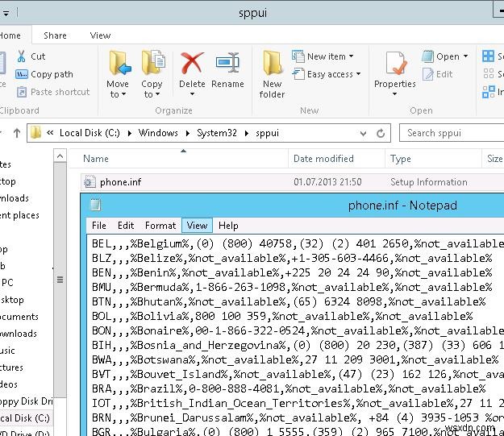Expand the breadcrumb arrow after System32
This screenshot has width=504, height=436.
[247, 133]
